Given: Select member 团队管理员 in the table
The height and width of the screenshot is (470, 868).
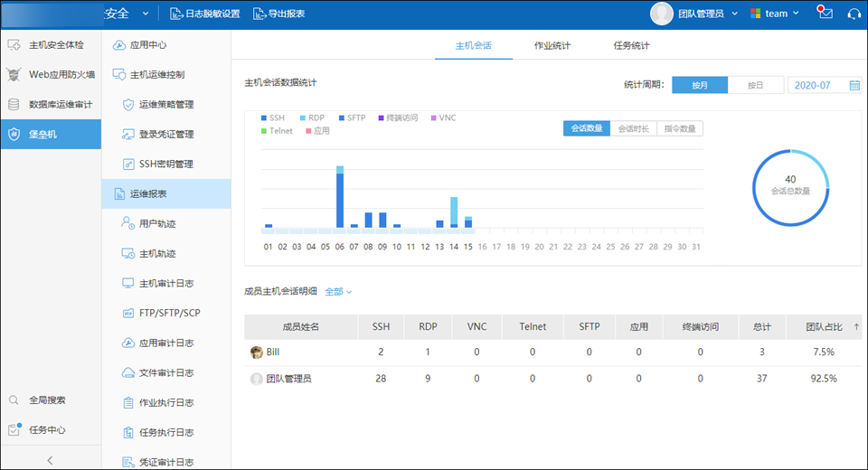Looking at the screenshot, I should point(289,379).
